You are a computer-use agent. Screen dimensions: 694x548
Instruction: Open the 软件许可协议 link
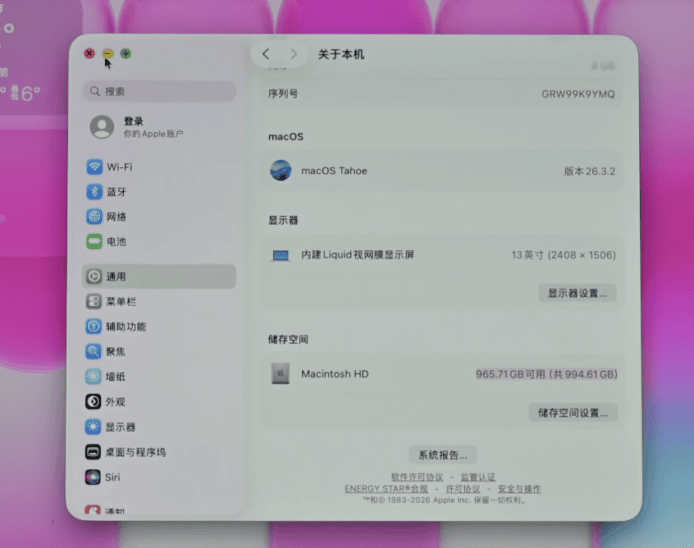416,477
